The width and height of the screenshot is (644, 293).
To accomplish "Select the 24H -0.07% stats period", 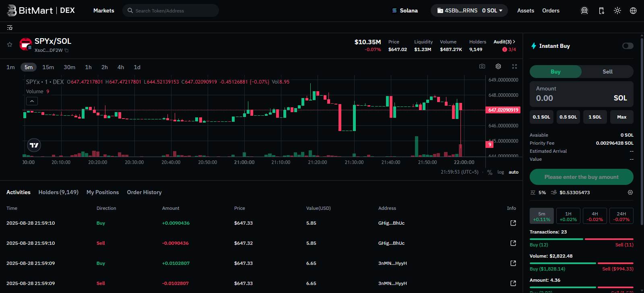I will tap(621, 216).
